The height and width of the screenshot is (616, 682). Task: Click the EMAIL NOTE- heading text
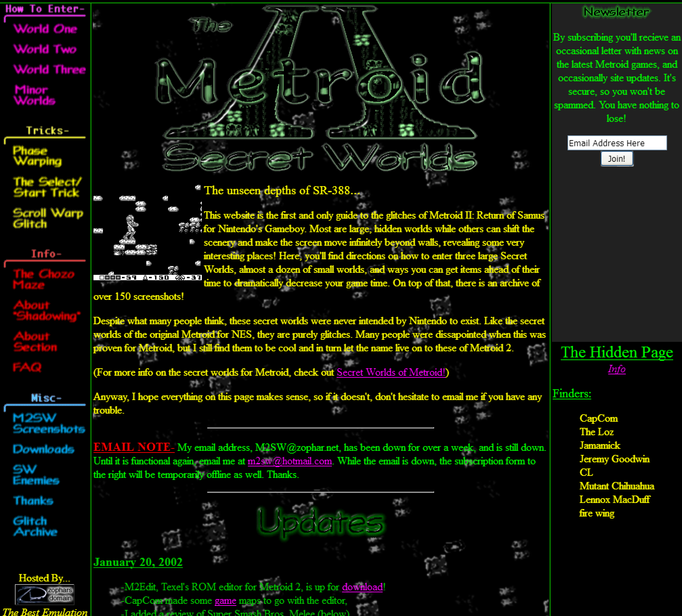pyautogui.click(x=134, y=447)
